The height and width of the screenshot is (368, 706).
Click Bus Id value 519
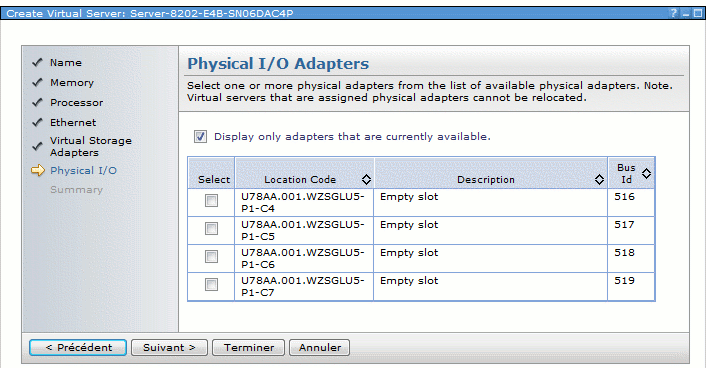(625, 281)
